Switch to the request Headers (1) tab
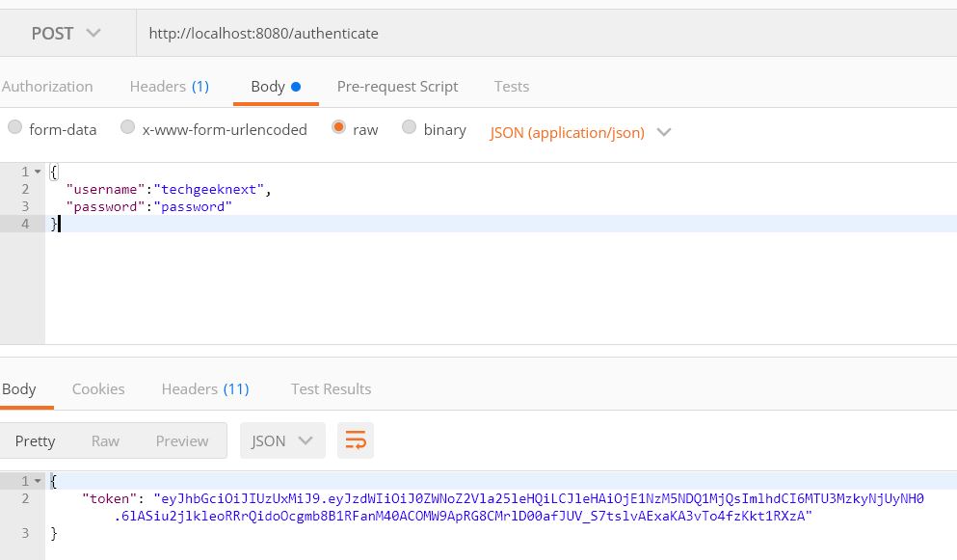This screenshot has height=560, width=957. click(170, 87)
